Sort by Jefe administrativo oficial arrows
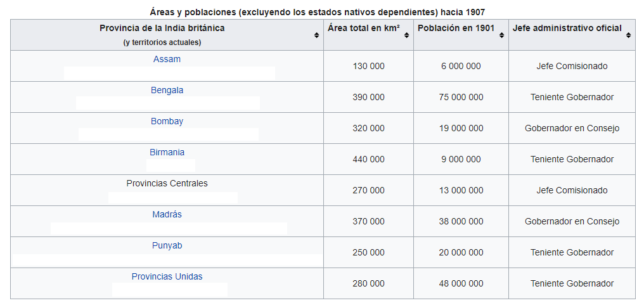644x303 pixels. [x=628, y=35]
